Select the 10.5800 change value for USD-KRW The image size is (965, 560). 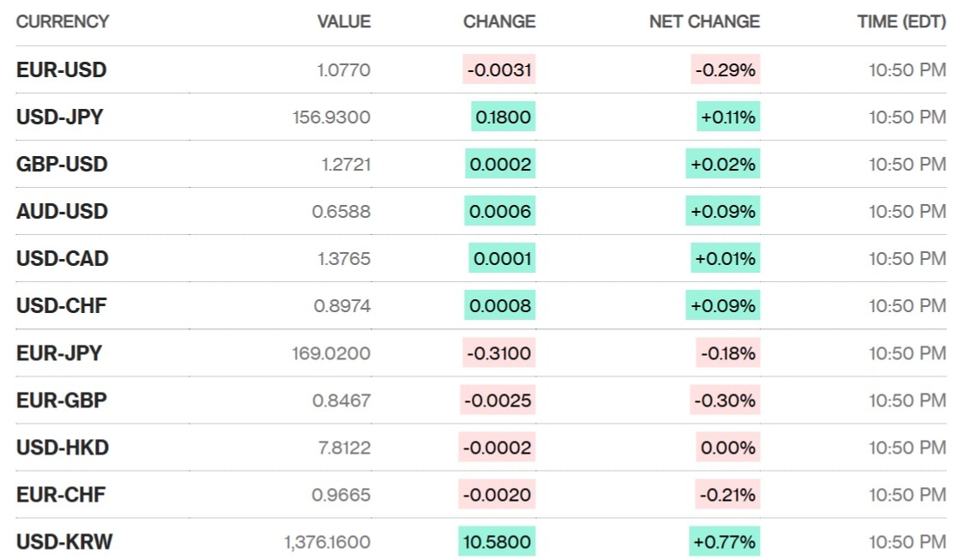[497, 542]
